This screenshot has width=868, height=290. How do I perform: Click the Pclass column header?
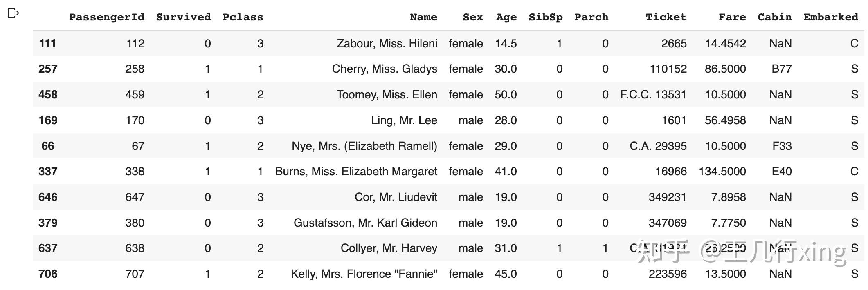243,17
